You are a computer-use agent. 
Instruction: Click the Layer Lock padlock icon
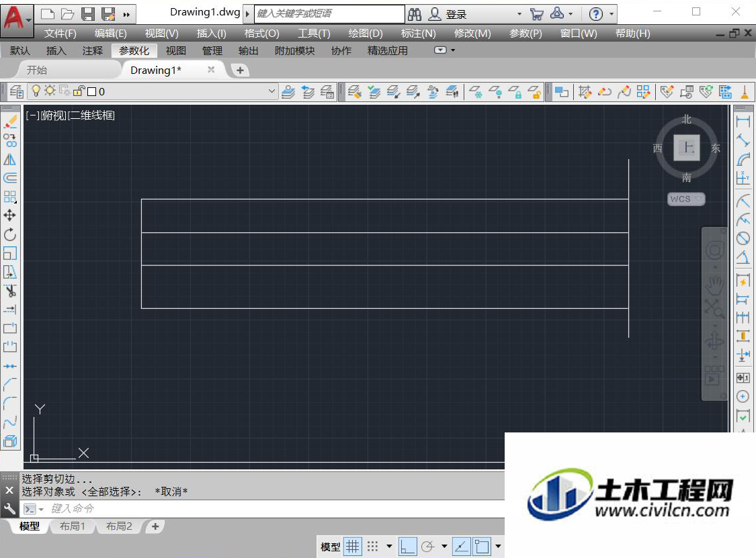coord(515,91)
